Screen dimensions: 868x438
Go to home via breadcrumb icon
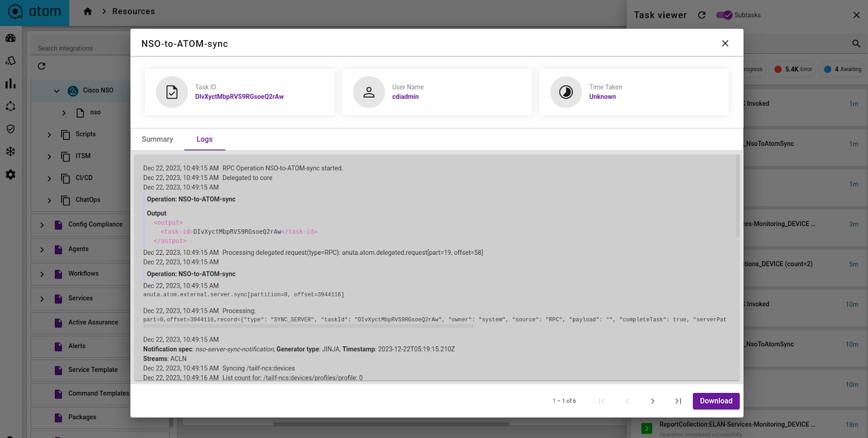tap(88, 11)
